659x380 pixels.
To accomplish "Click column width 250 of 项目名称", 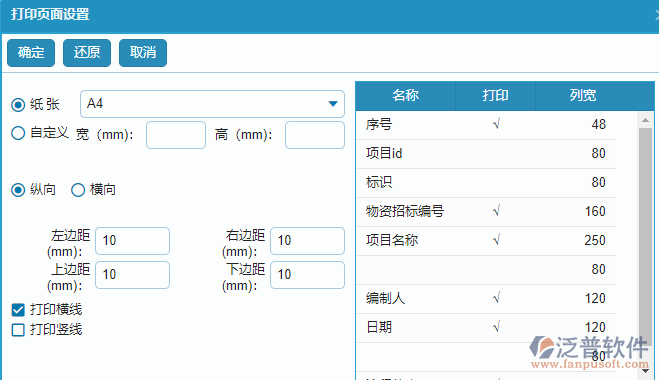I will 595,240.
